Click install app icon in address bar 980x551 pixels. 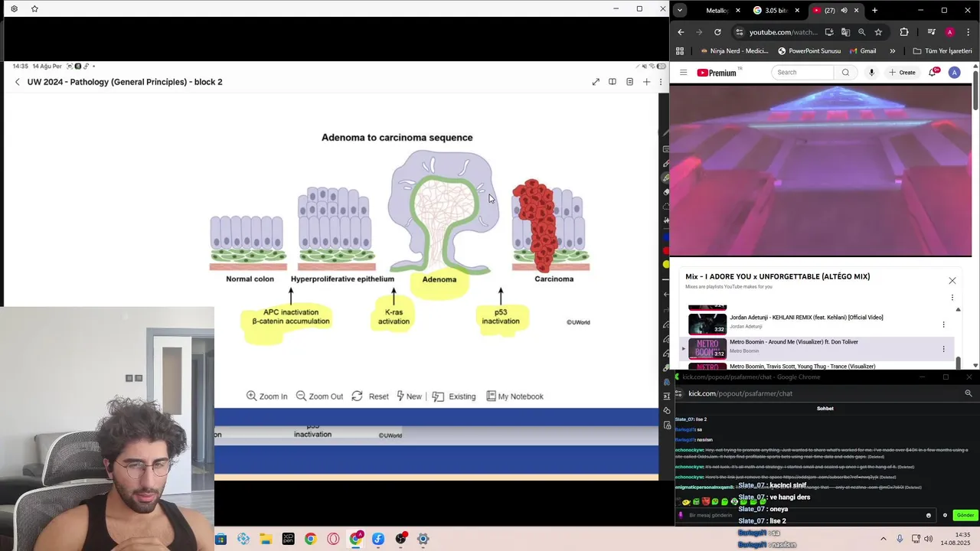click(829, 32)
